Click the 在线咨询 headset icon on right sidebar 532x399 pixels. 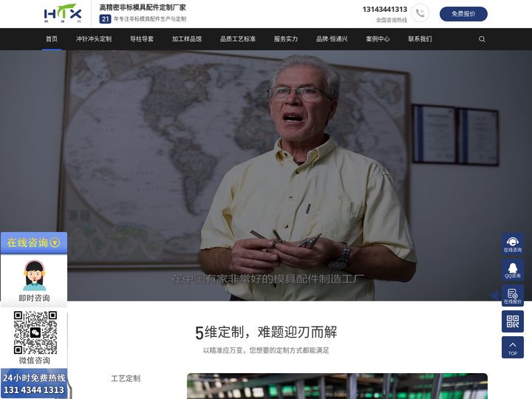click(512, 244)
